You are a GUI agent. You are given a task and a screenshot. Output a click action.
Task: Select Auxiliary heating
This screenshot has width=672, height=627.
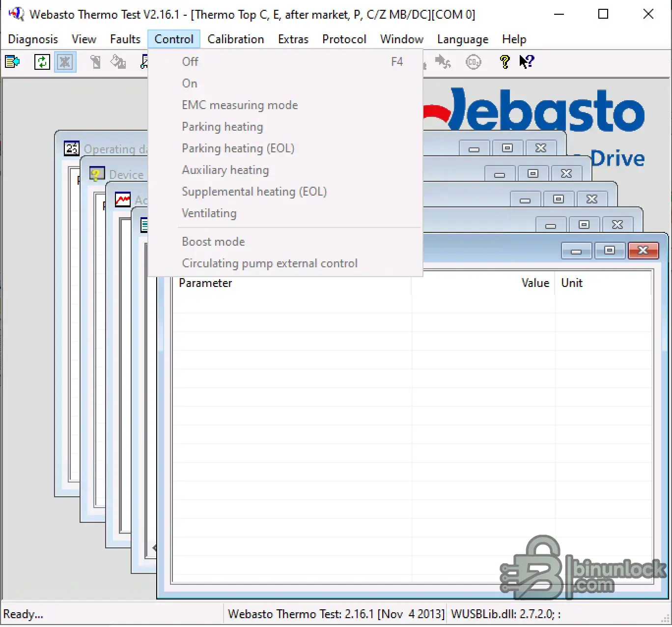click(x=285, y=170)
